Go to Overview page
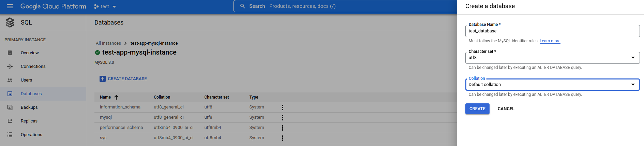 30,53
